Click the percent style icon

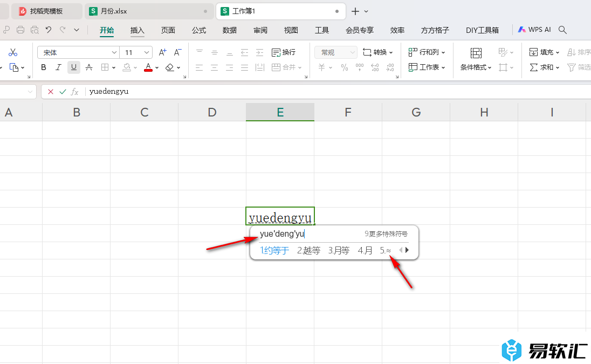point(344,67)
